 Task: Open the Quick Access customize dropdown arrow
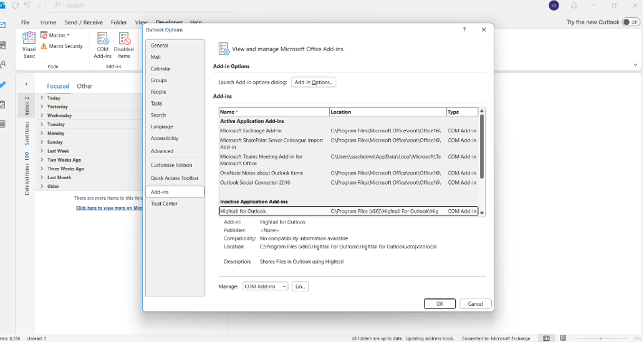pyautogui.click(x=39, y=6)
